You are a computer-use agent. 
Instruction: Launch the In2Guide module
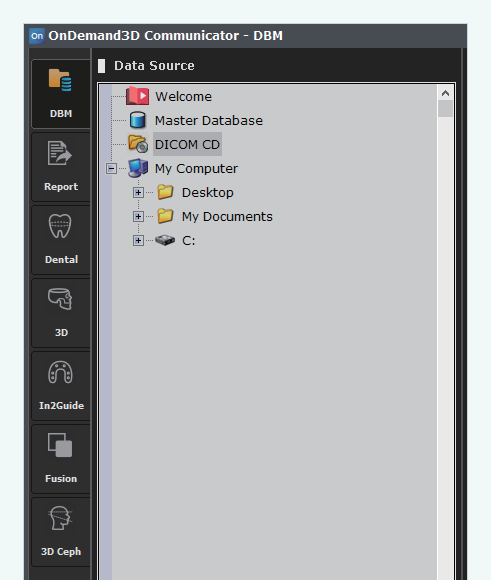click(61, 386)
